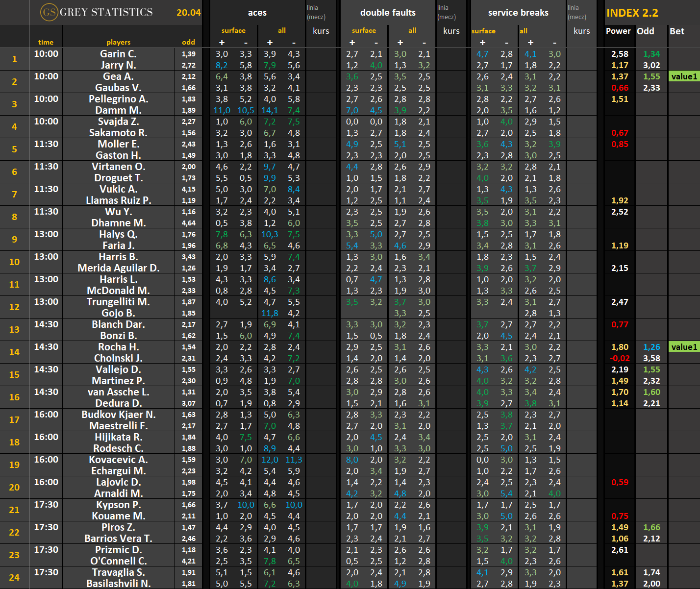The image size is (700, 589).
Task: Select the value1 badge for Gea A.
Action: [x=684, y=76]
